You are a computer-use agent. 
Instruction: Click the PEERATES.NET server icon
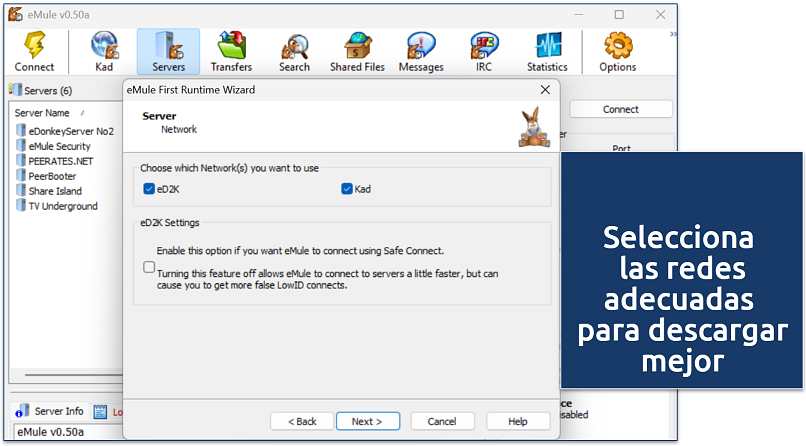tap(21, 160)
